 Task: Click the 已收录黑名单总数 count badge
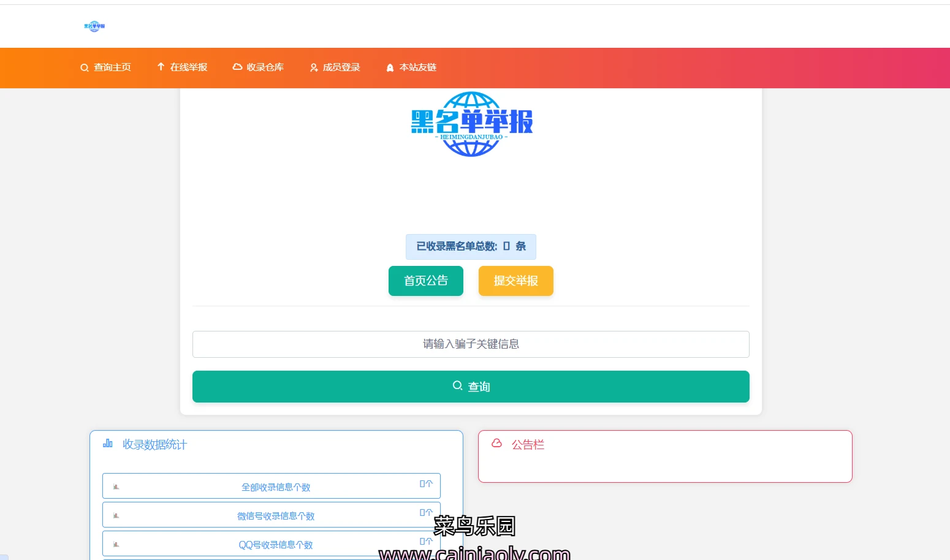(x=471, y=246)
